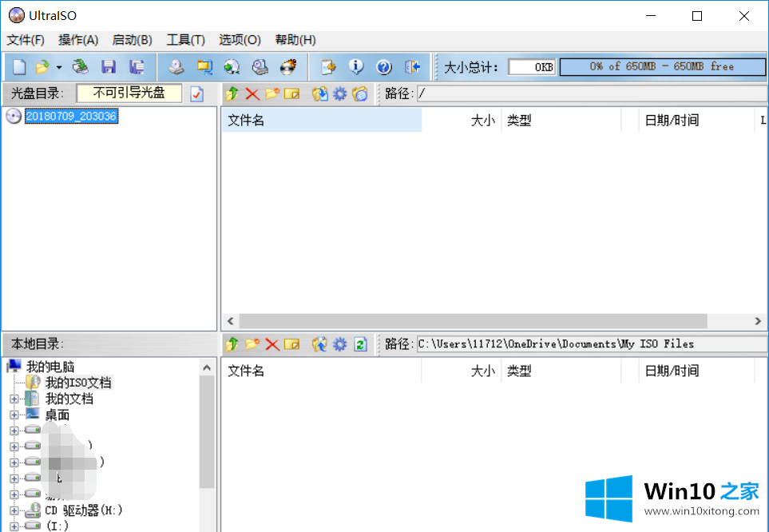Viewport: 769px width, 532px height.
Task: Open the disc pane gear settings icon
Action: click(339, 93)
